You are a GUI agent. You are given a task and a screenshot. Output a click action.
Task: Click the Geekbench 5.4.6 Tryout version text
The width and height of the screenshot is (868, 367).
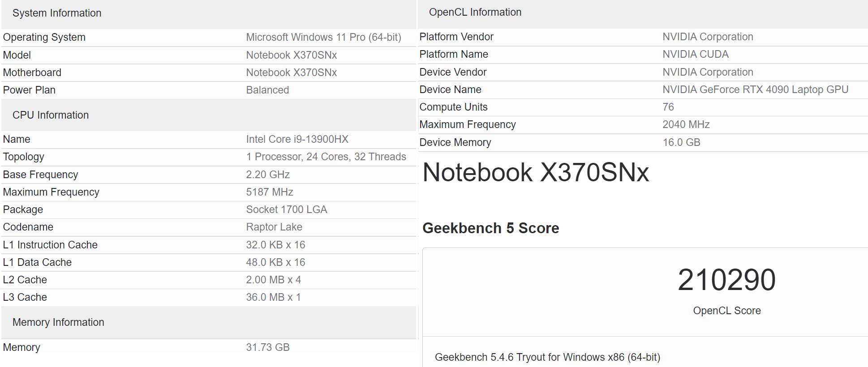[x=547, y=357]
